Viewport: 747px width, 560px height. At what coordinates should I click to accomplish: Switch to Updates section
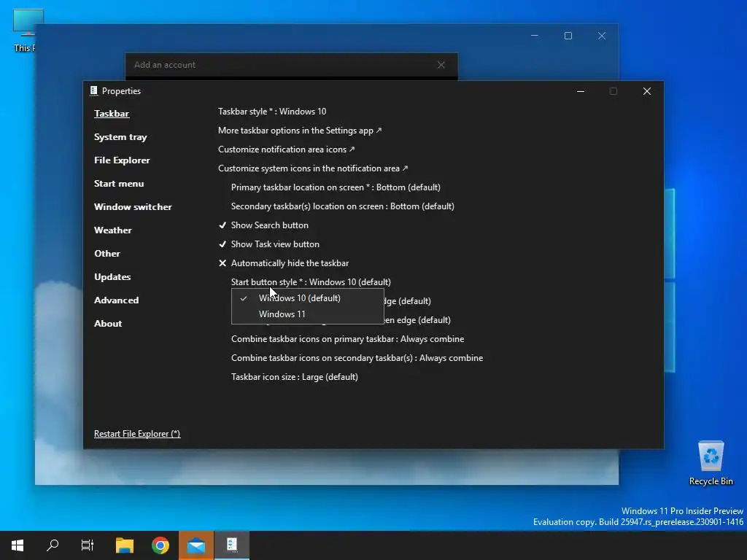tap(112, 277)
